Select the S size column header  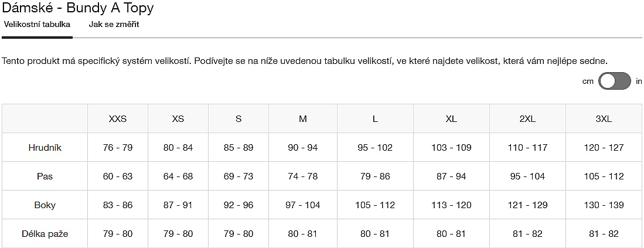(238, 118)
